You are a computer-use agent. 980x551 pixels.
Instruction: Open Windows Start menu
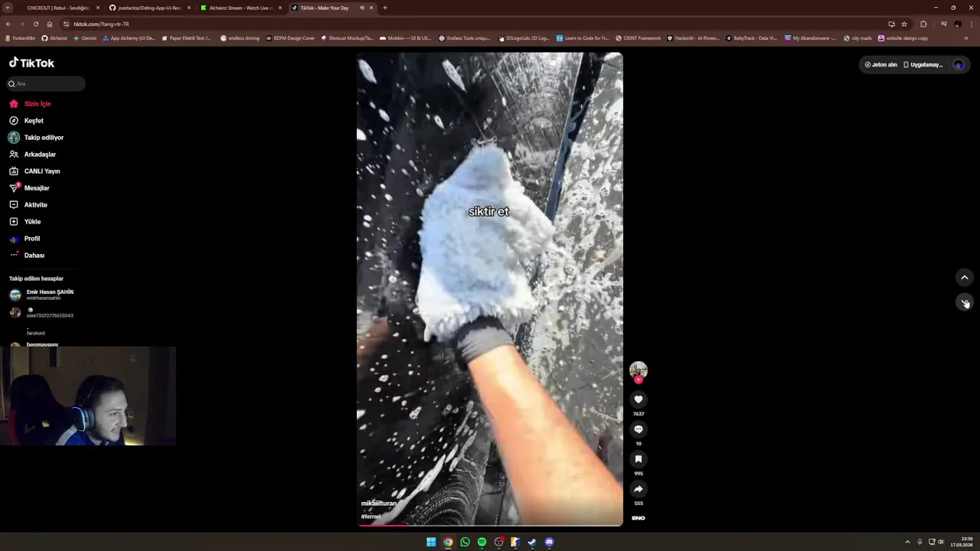click(x=431, y=542)
